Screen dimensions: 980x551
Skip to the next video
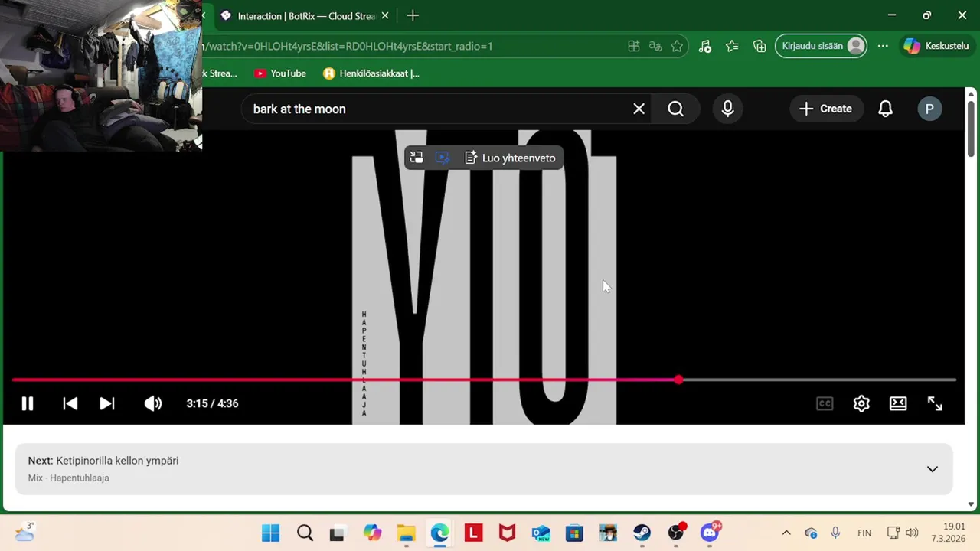(x=107, y=403)
